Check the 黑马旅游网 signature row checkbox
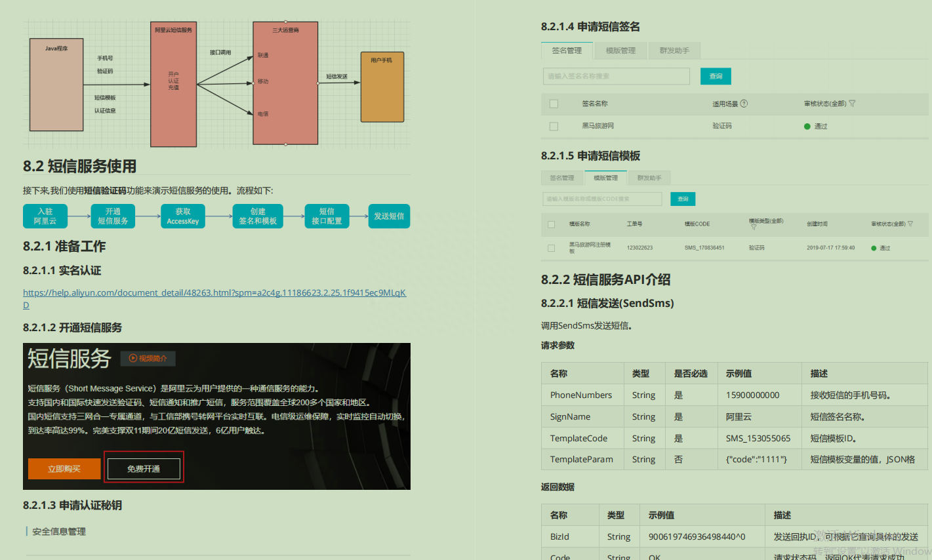The width and height of the screenshot is (932, 560). [554, 125]
